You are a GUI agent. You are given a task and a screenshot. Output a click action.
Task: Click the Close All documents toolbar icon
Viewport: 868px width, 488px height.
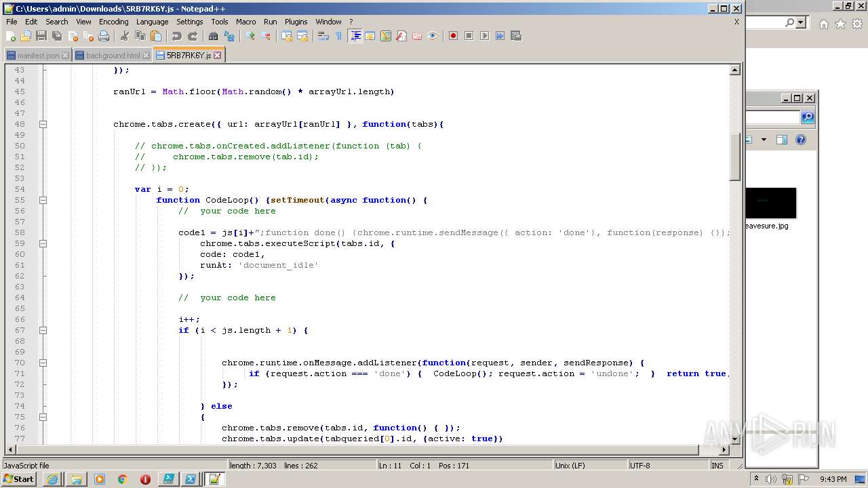point(88,36)
